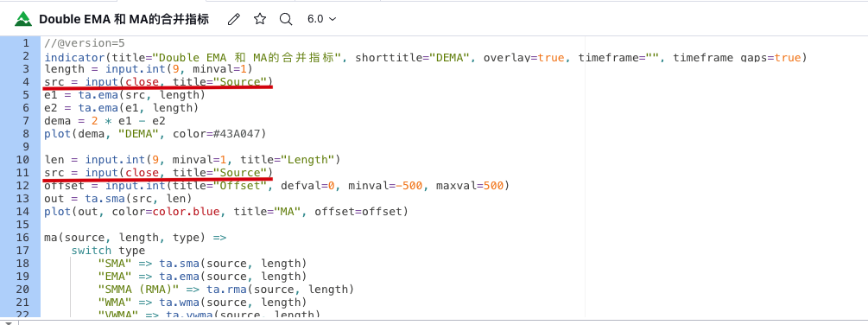Screen dimensions: 868x325
Task: Select line number 4 in gutter
Action: click(25, 82)
